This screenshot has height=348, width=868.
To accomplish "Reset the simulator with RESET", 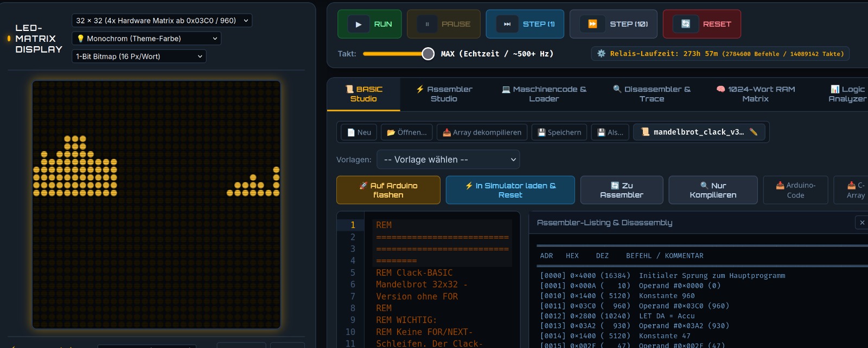I will coord(702,24).
